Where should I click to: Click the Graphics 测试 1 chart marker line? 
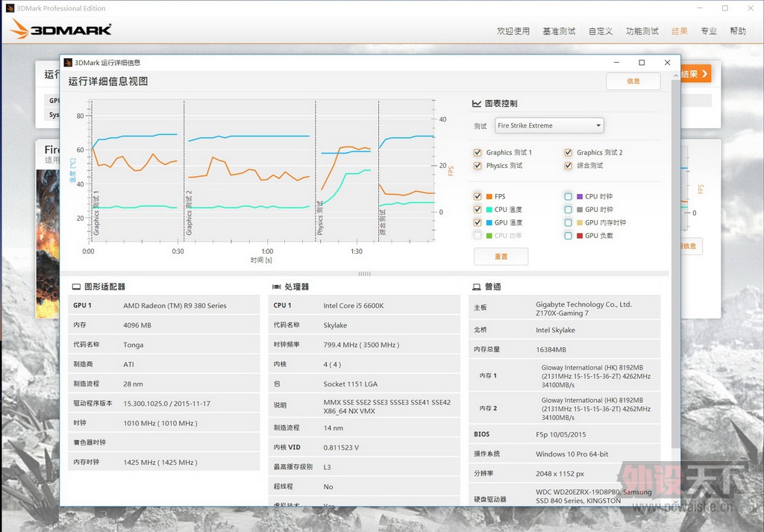(x=92, y=171)
